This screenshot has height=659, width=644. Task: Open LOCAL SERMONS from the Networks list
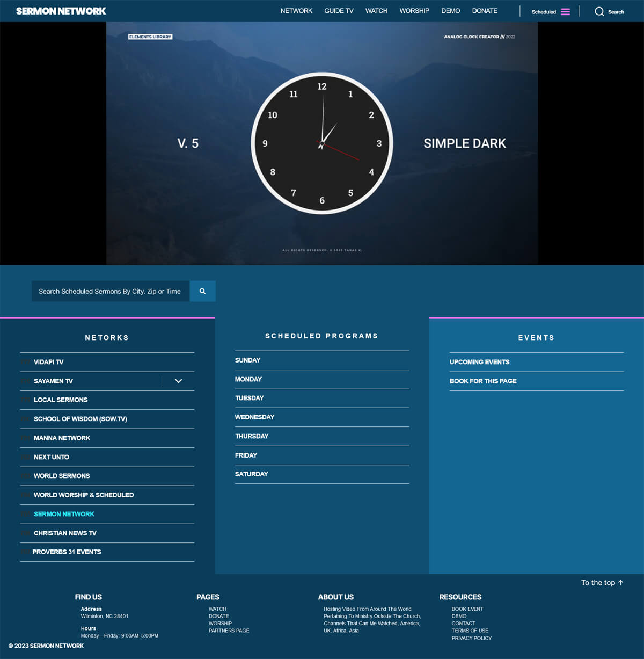point(61,400)
